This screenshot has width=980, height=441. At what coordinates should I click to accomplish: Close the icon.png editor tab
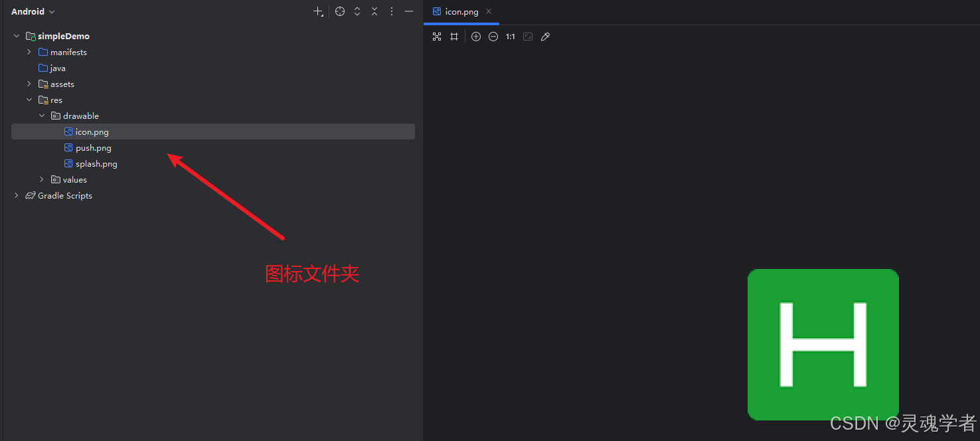(489, 11)
